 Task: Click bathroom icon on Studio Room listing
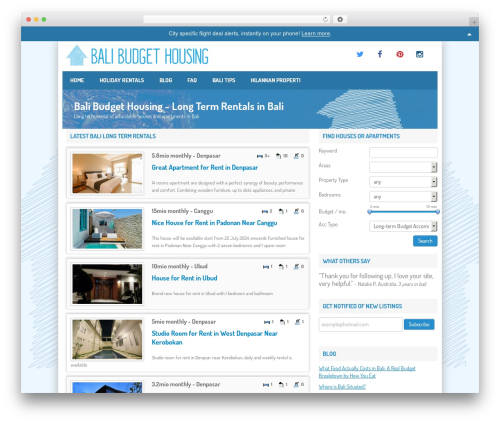[282, 322]
